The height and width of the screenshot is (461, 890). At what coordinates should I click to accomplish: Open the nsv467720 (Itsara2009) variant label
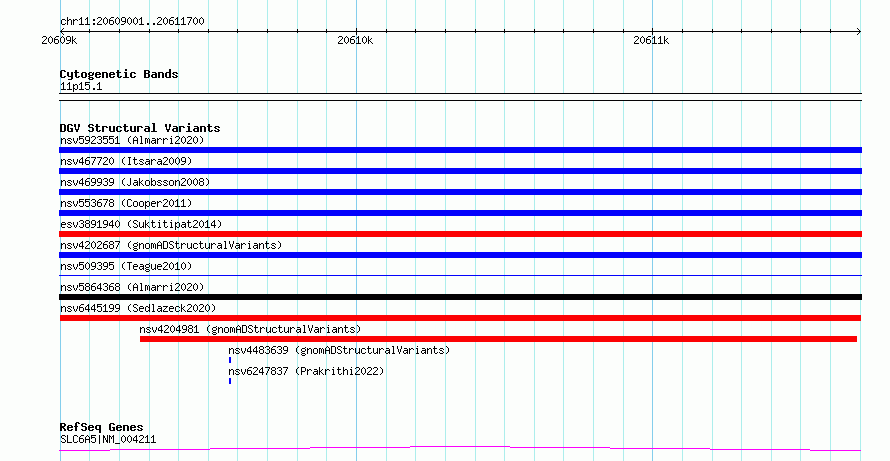(126, 161)
